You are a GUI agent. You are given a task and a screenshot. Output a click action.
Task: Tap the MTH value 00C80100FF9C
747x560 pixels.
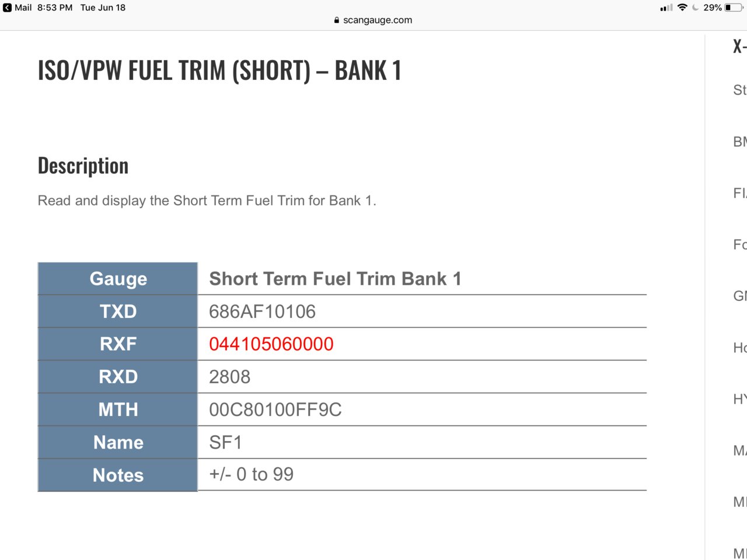275,409
